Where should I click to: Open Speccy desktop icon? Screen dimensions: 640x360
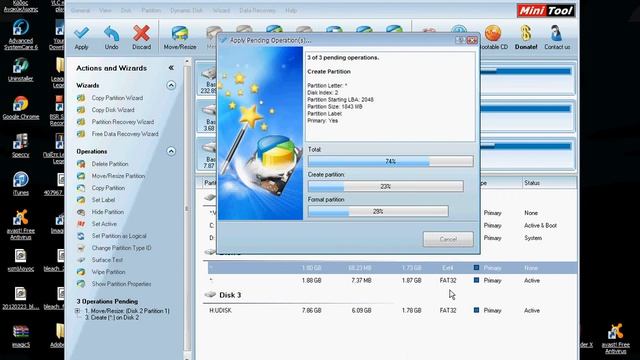(20, 146)
